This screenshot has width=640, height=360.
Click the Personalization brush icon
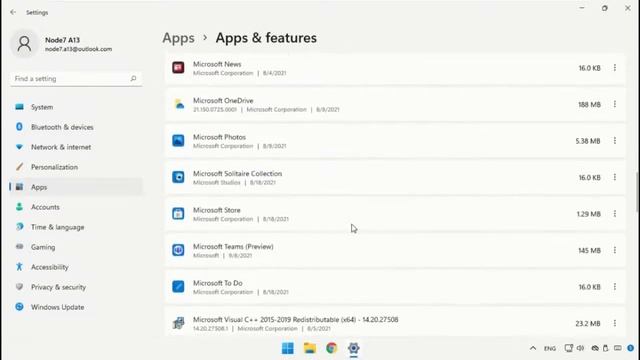click(19, 167)
